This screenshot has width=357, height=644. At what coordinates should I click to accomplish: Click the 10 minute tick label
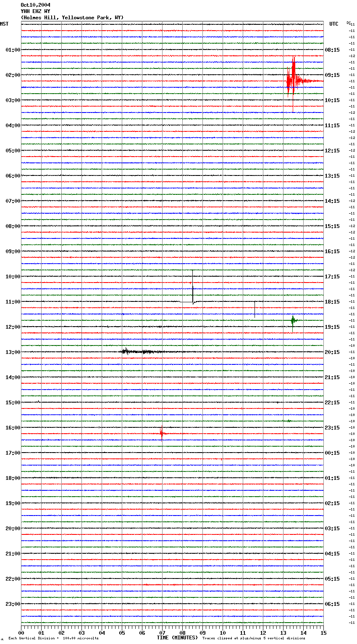[x=223, y=633]
